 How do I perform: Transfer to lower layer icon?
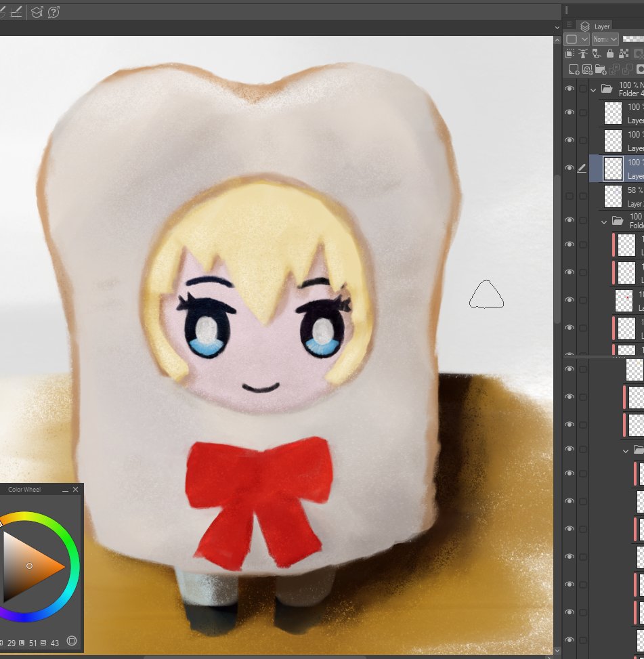point(614,69)
